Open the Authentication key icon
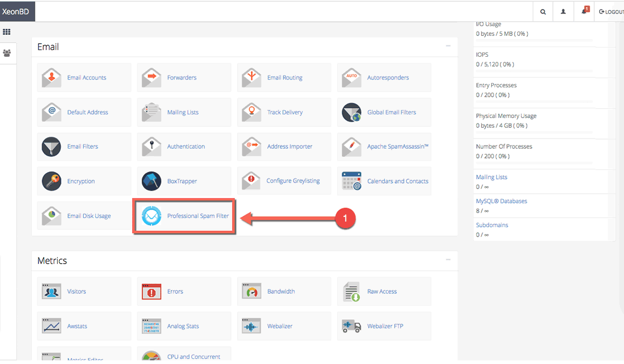 coord(151,147)
